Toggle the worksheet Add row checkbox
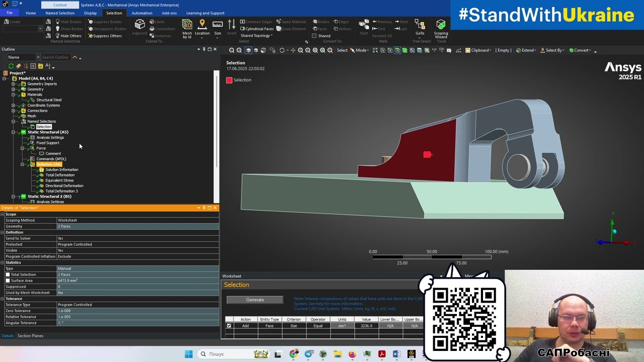The image size is (644, 362). [x=229, y=326]
